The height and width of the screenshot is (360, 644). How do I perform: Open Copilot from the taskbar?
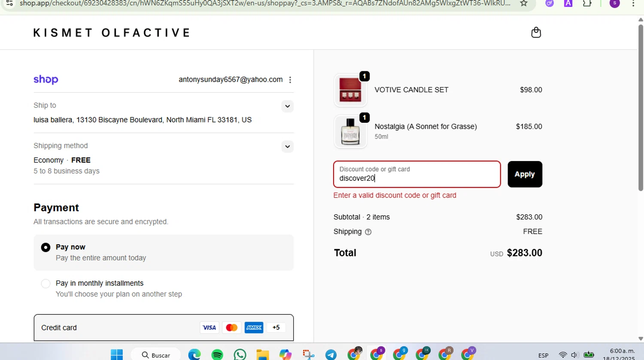click(x=286, y=355)
